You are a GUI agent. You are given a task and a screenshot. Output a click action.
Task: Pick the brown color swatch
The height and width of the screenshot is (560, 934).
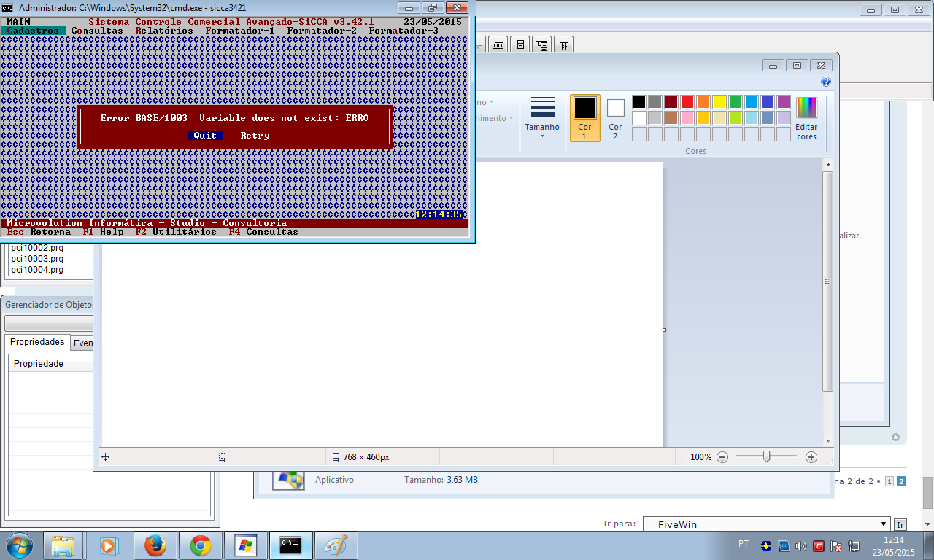coord(671,118)
